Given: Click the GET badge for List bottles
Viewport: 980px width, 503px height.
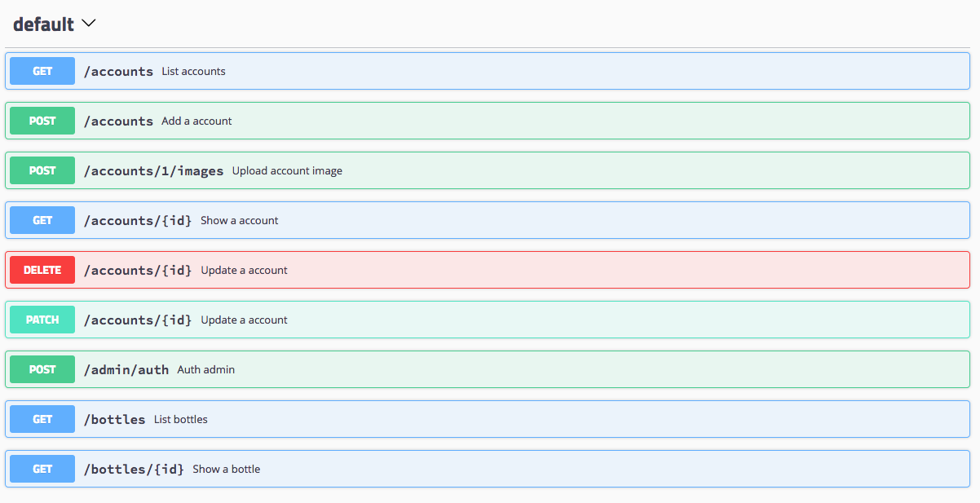Looking at the screenshot, I should [x=42, y=420].
